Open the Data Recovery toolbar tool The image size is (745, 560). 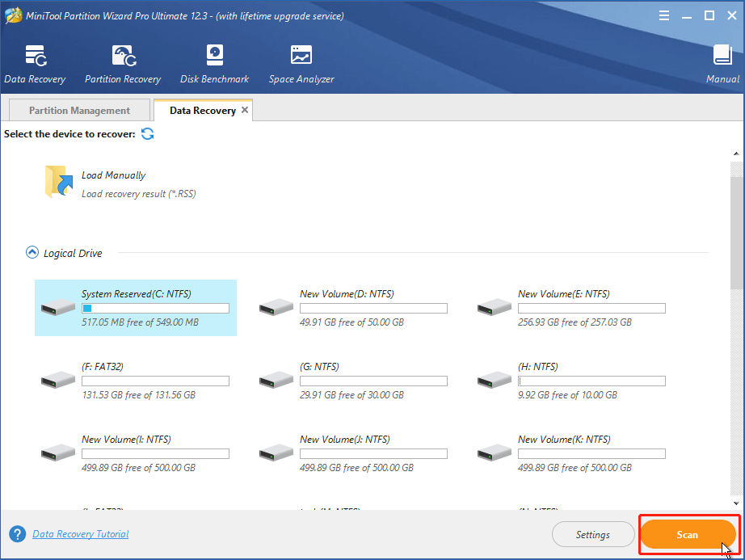click(x=36, y=64)
